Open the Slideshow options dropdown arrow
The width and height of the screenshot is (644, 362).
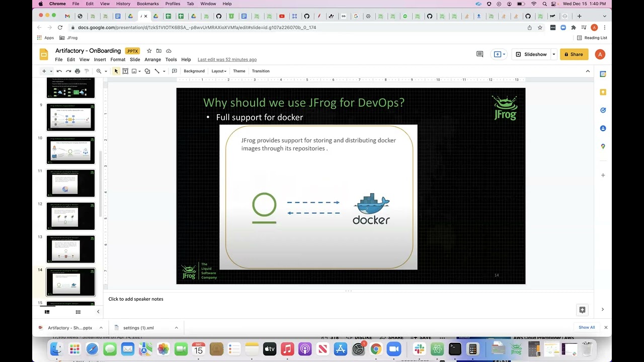click(553, 54)
